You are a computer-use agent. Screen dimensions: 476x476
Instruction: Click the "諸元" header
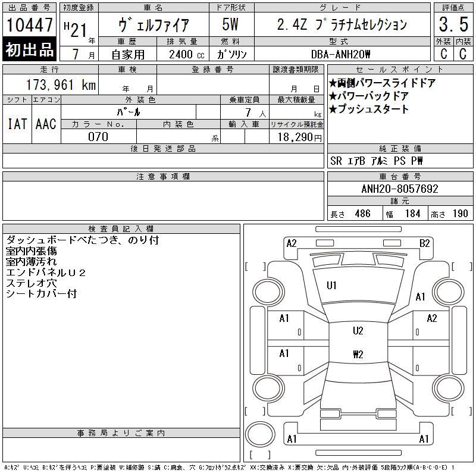(x=400, y=201)
